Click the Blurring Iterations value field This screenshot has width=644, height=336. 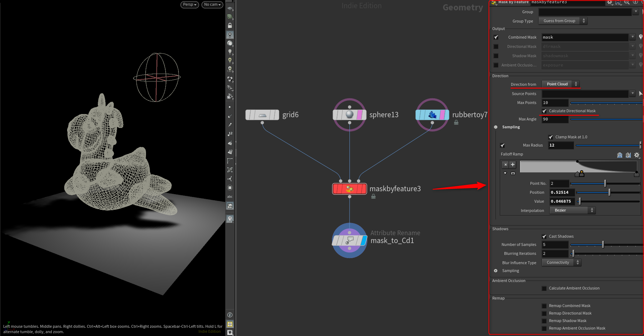[555, 254]
